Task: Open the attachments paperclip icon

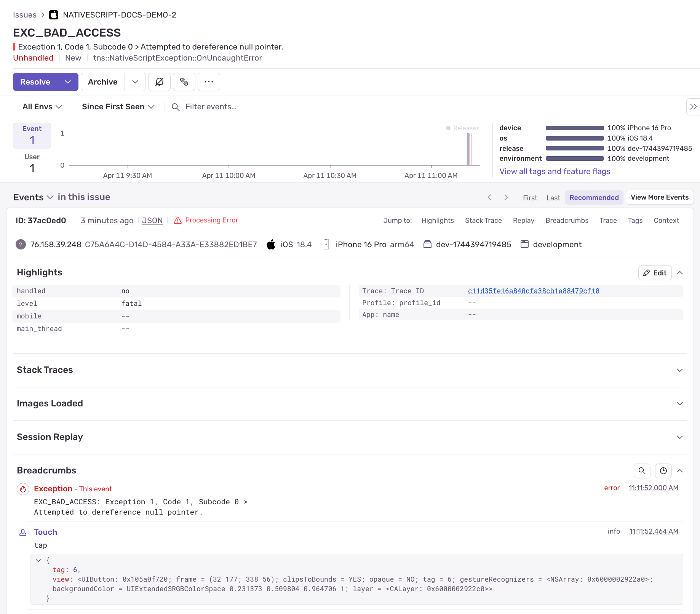Action: 184,82
